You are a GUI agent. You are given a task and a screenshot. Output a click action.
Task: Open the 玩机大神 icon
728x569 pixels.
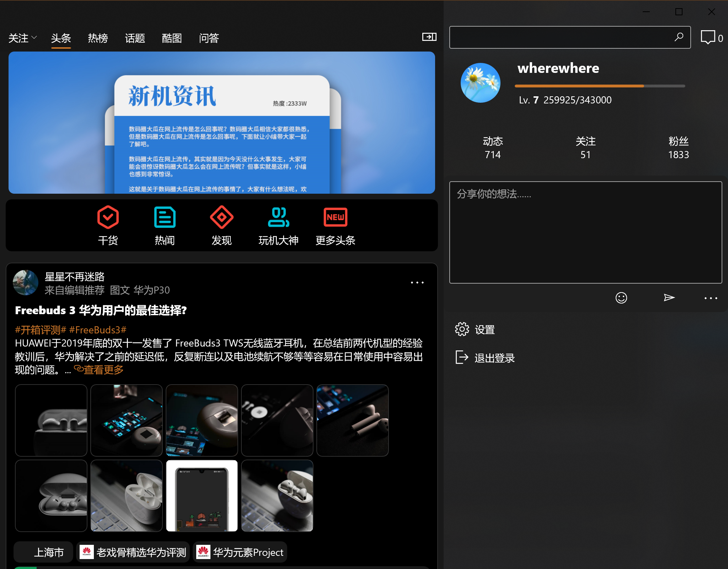(x=278, y=218)
